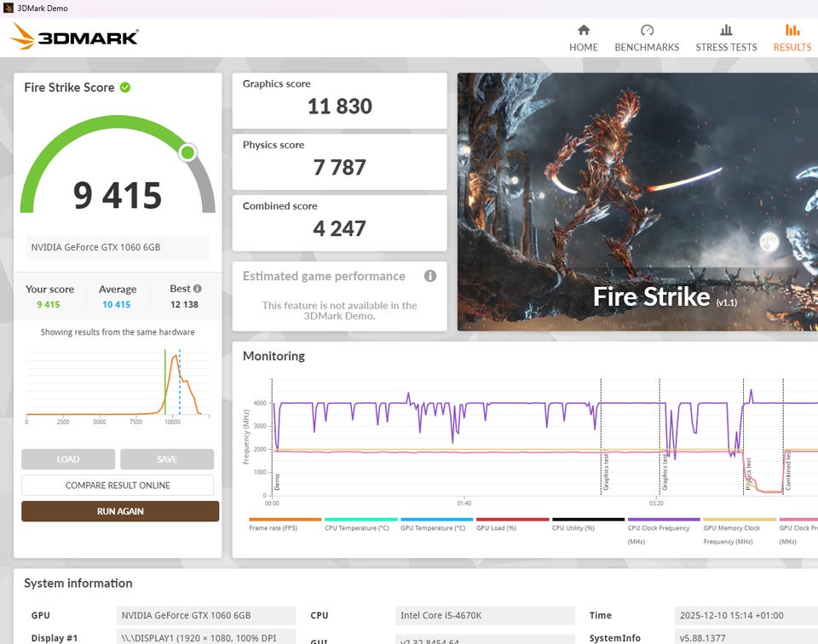Toggle Frame rate (FPS) legend series

[x=285, y=528]
